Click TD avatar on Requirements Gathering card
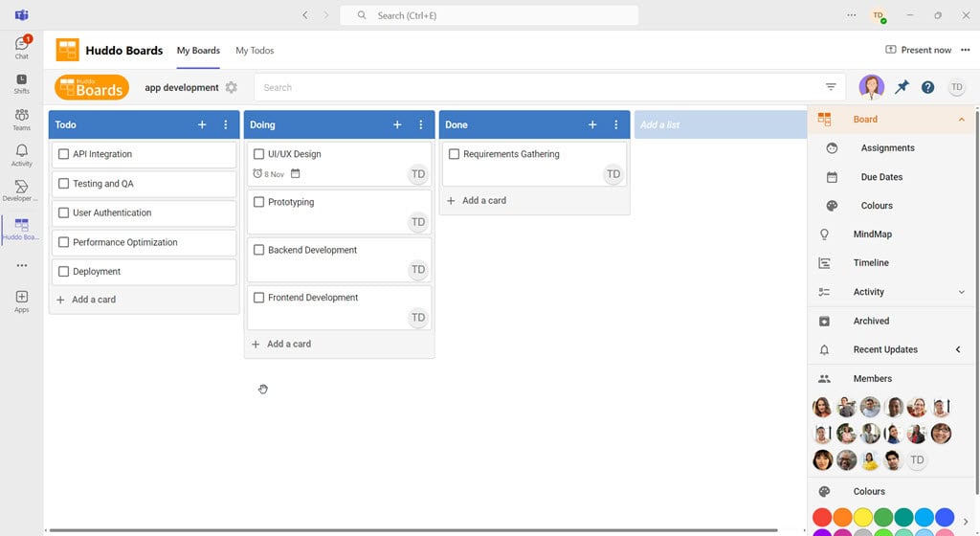The image size is (980, 536). click(613, 173)
